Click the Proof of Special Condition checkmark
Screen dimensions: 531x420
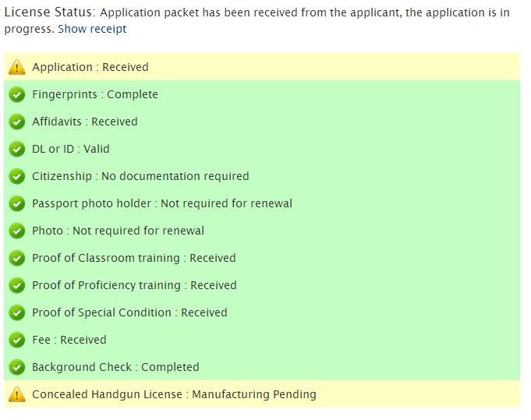tap(17, 312)
